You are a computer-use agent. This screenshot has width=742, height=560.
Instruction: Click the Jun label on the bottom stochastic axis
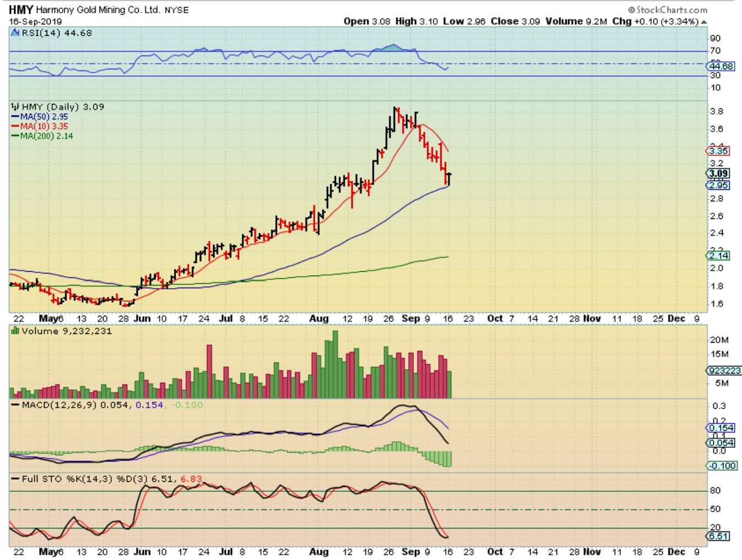click(142, 552)
